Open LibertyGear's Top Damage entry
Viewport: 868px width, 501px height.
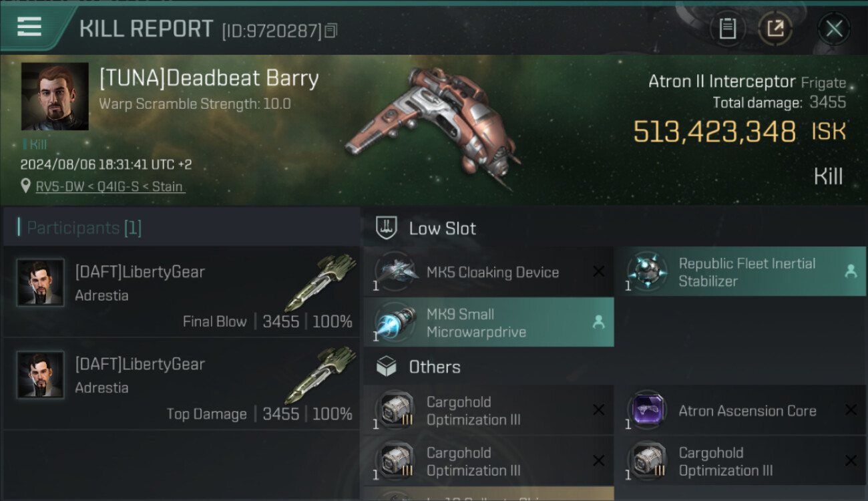[182, 383]
